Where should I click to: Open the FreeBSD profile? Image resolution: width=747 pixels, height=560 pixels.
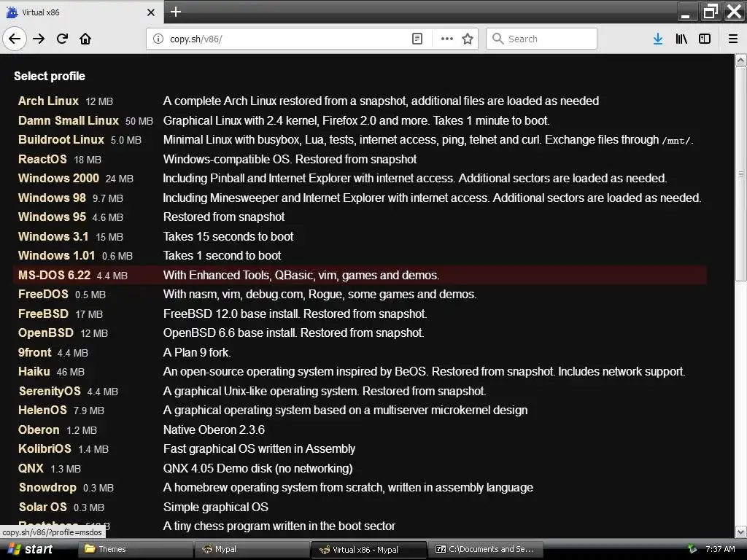click(x=43, y=314)
